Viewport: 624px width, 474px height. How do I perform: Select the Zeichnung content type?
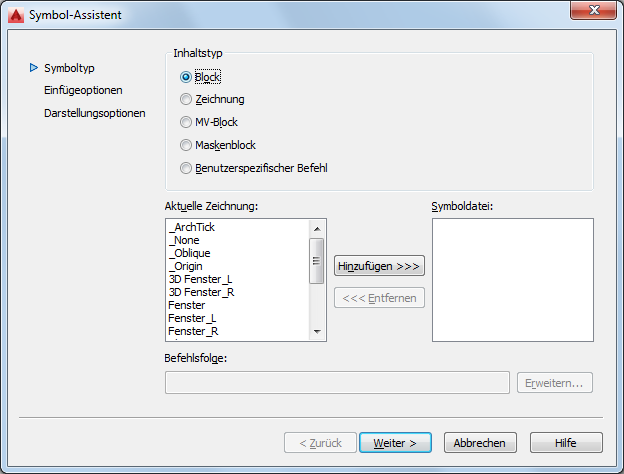click(185, 99)
